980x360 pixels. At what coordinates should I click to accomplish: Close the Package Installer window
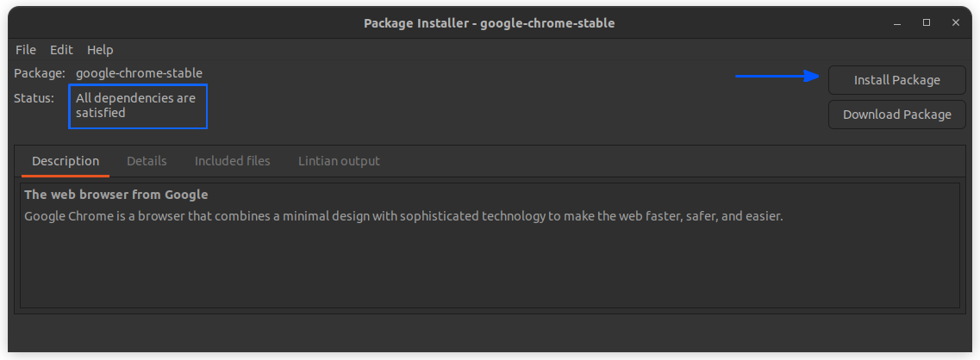pos(956,23)
